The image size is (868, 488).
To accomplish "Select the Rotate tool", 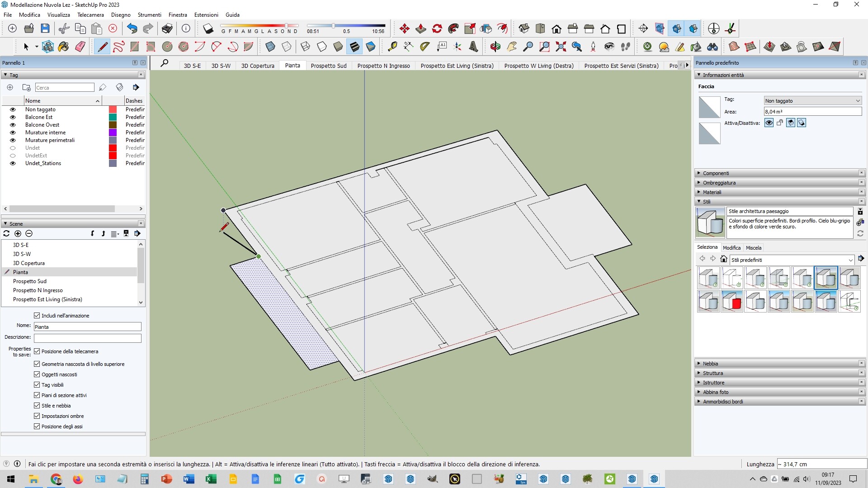I will click(437, 29).
